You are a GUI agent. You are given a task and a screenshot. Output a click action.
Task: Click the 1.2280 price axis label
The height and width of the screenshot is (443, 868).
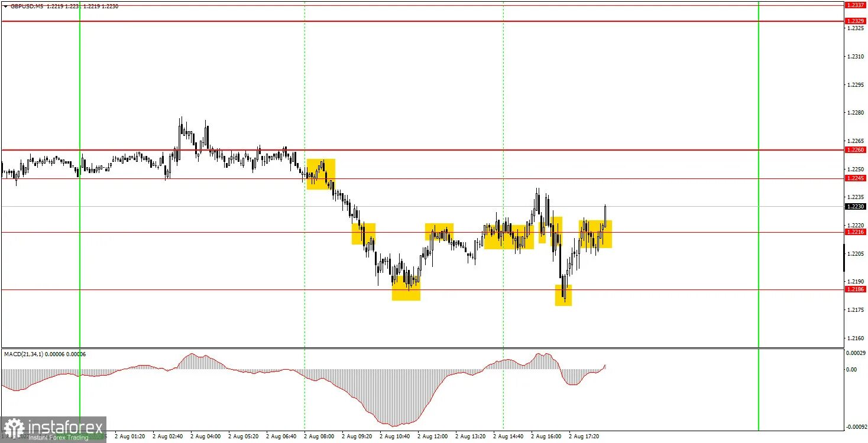[x=855, y=113]
